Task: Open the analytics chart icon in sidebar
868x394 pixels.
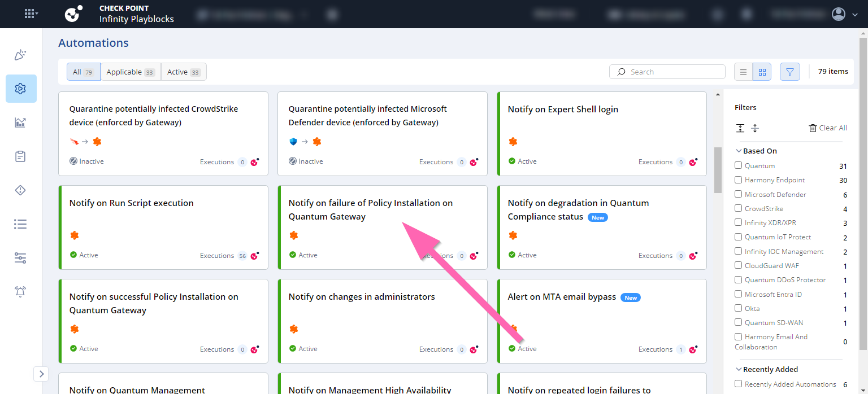Action: [x=20, y=122]
